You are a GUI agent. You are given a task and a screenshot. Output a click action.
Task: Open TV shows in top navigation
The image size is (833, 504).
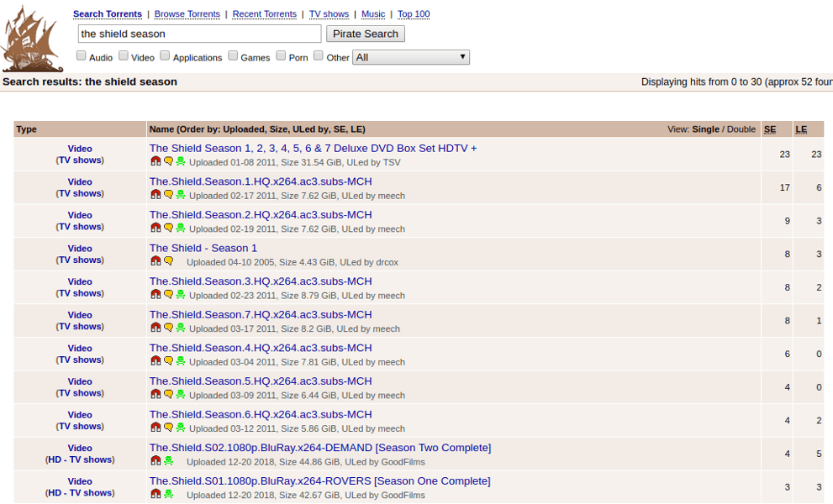329,13
